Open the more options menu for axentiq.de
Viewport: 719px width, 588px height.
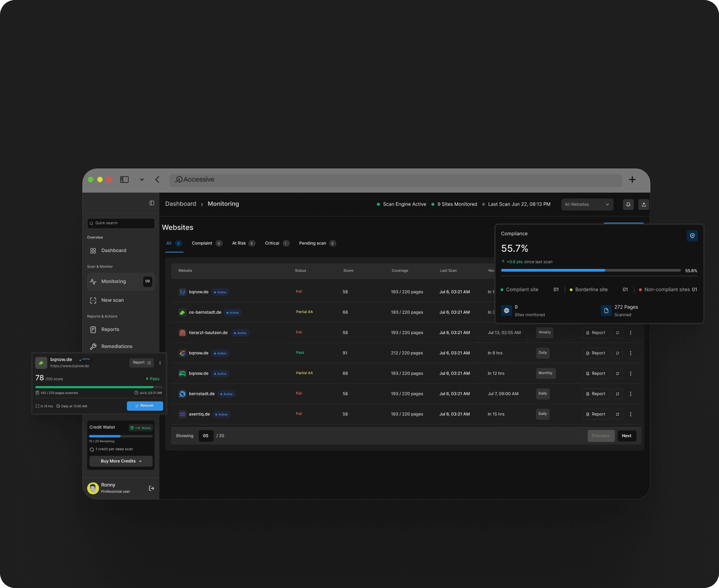click(x=631, y=414)
